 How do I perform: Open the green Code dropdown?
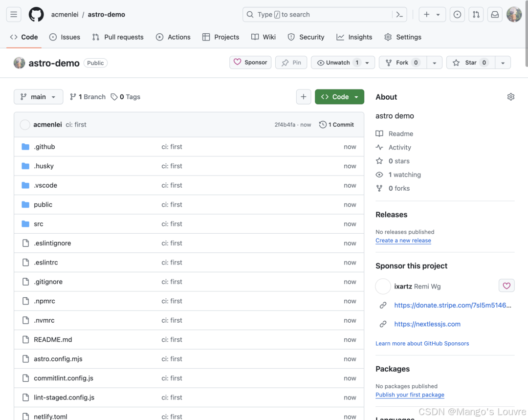point(339,97)
